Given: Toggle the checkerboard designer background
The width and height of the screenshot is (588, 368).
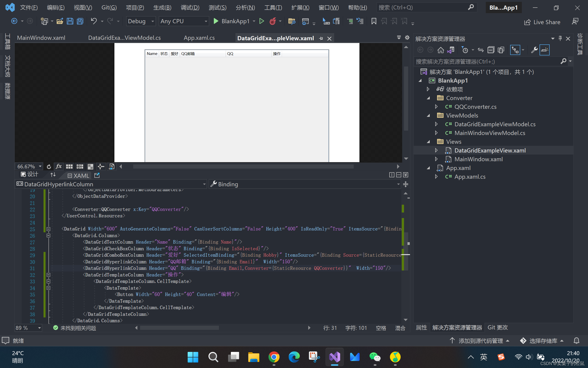Looking at the screenshot, I should click(90, 167).
